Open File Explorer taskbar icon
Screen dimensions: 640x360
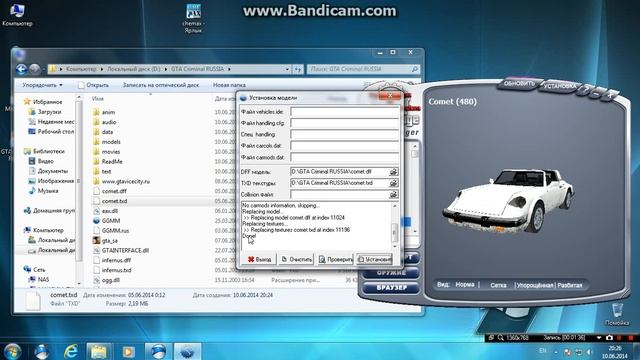(x=99, y=351)
